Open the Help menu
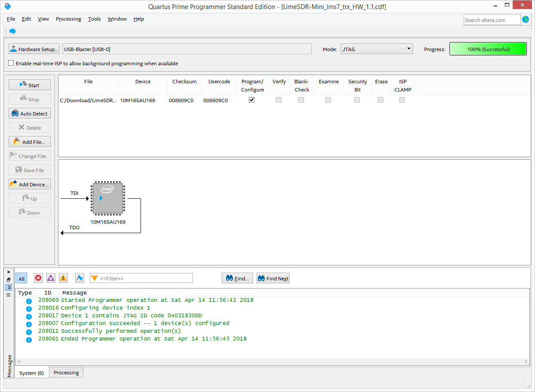 [x=139, y=19]
